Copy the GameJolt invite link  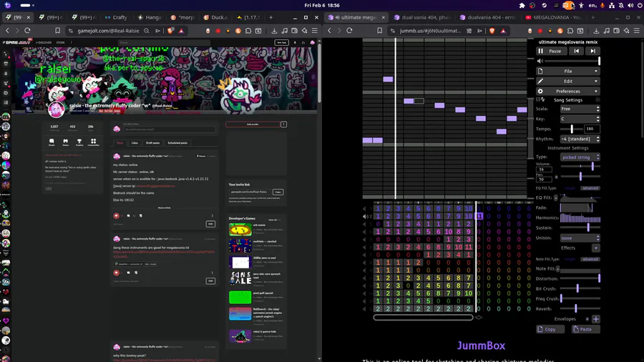pos(278,192)
